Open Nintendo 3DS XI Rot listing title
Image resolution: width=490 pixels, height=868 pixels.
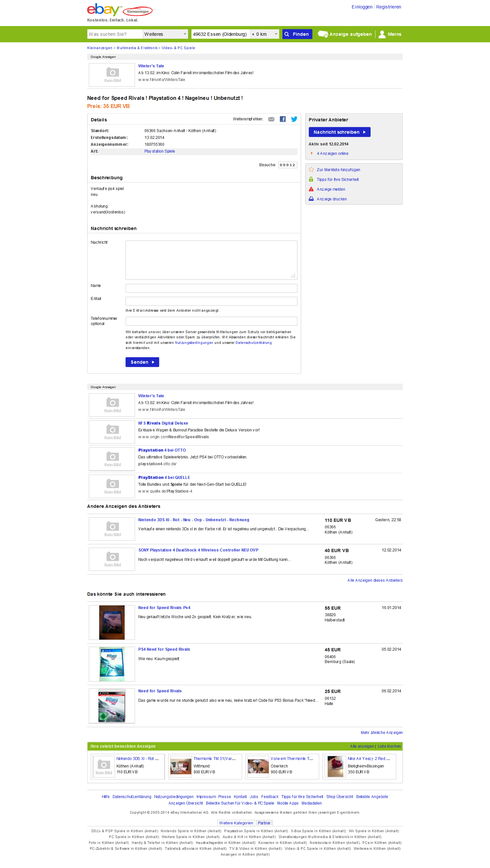tap(194, 520)
